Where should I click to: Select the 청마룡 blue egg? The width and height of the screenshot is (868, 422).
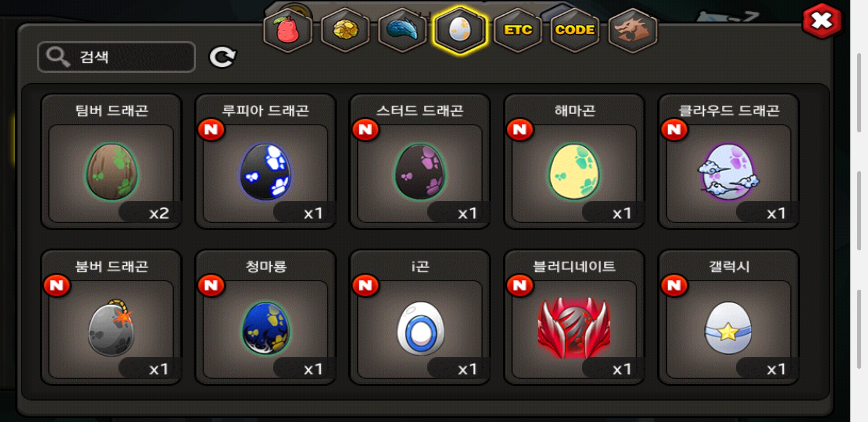coord(265,317)
